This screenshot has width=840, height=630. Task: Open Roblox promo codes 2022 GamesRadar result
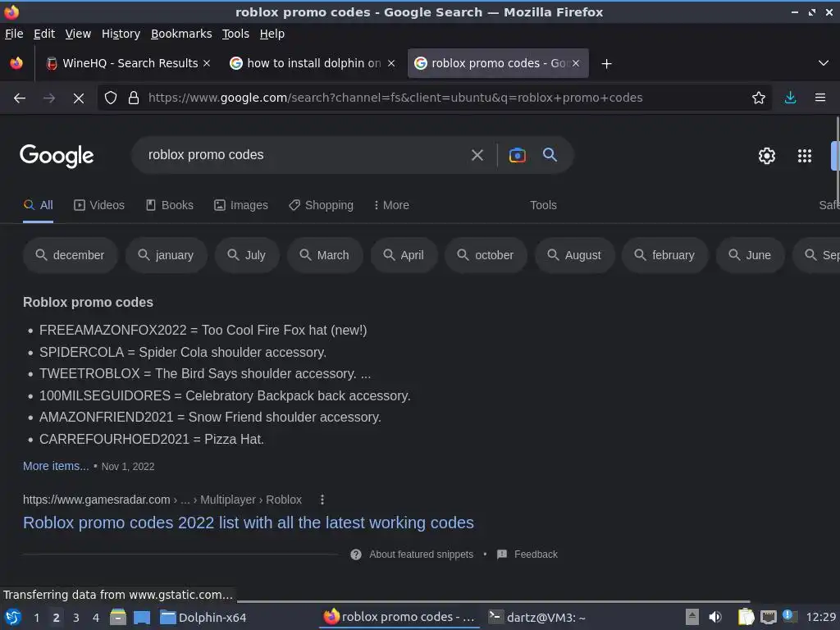(249, 523)
